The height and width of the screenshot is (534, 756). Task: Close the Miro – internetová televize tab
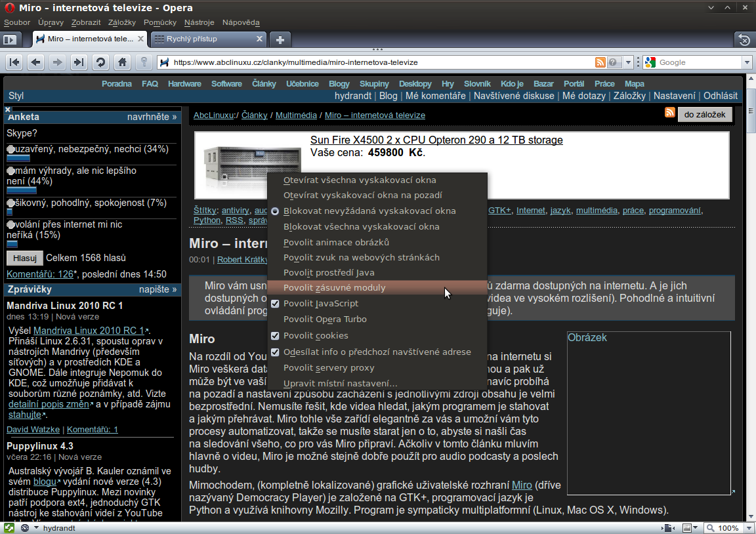click(140, 39)
